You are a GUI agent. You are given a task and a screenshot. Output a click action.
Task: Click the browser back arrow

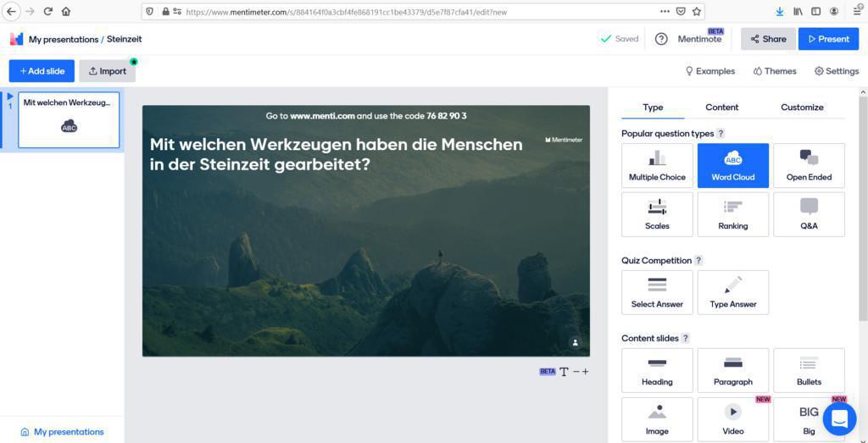pos(12,11)
